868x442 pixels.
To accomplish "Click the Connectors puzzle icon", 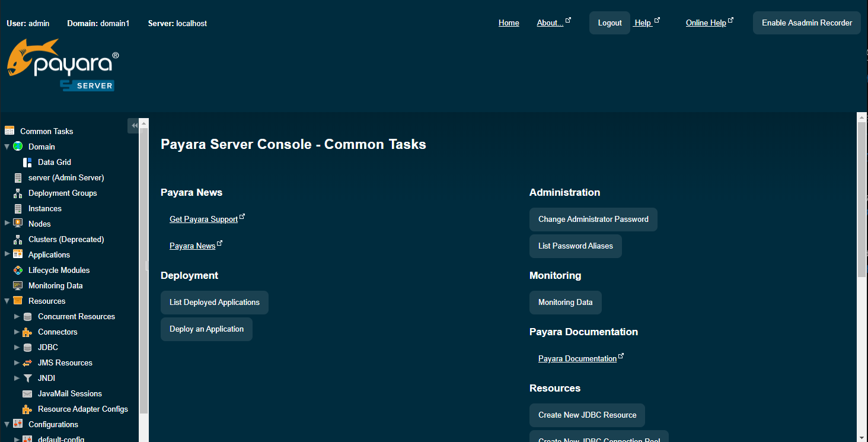I will coord(27,332).
